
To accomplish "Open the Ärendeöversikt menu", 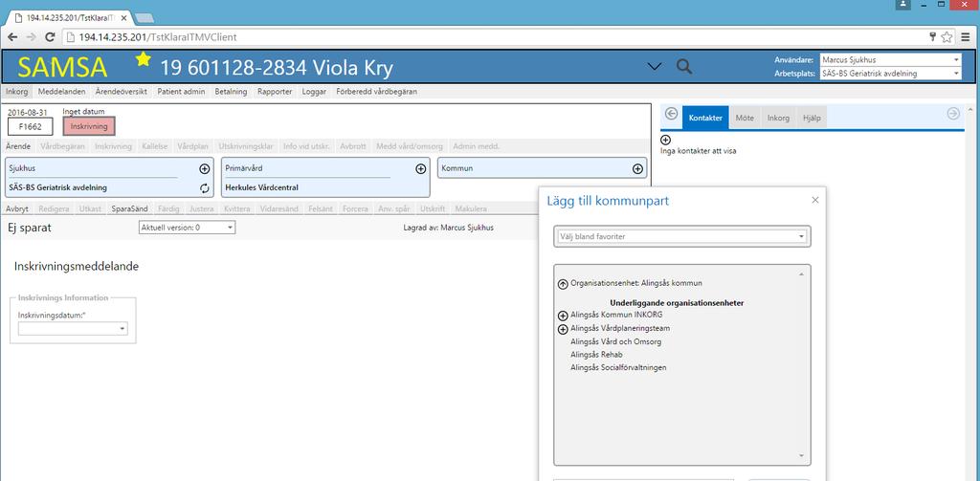I will tap(122, 91).
